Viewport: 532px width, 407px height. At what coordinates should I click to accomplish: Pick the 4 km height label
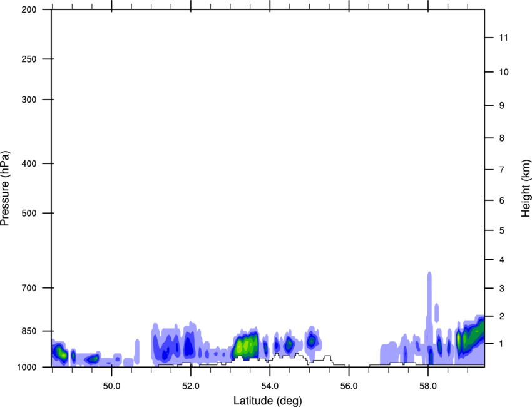502,260
